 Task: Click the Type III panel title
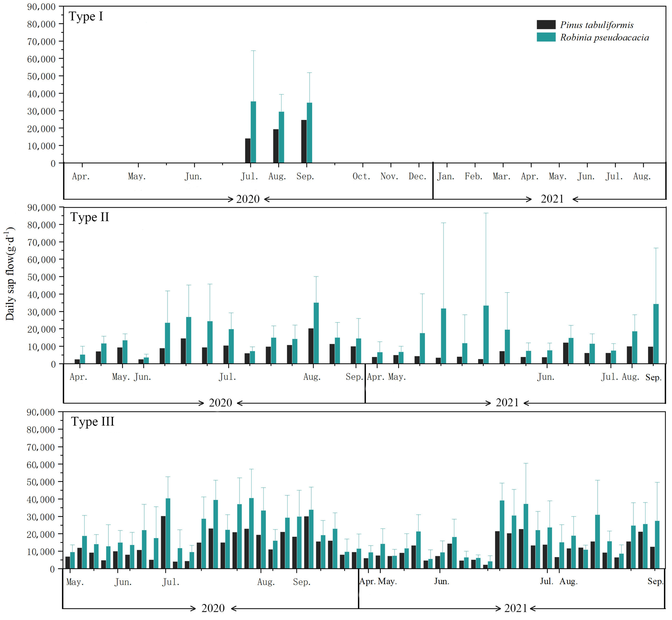pyautogui.click(x=92, y=421)
